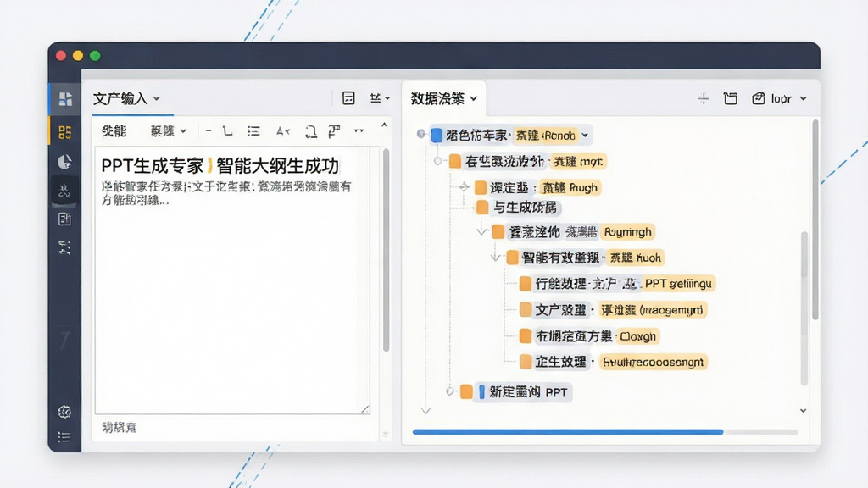
Task: Toggle the circle beside the 新定 PPT row
Action: tap(450, 391)
